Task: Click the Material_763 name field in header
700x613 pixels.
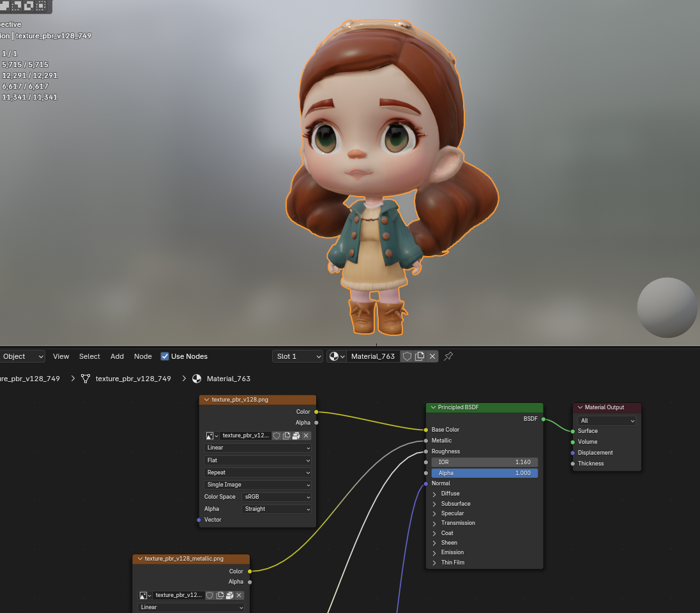Action: (x=373, y=356)
